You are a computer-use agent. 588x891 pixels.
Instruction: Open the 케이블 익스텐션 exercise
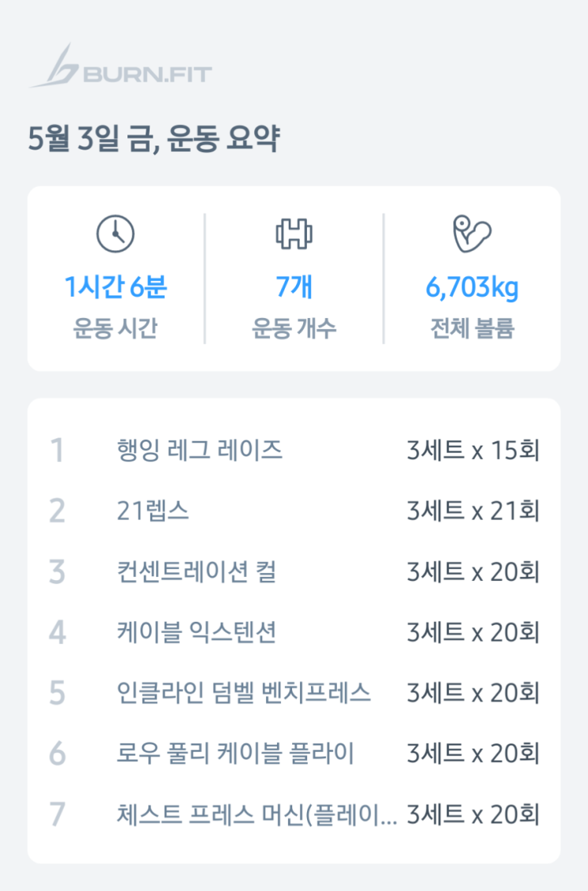196,633
